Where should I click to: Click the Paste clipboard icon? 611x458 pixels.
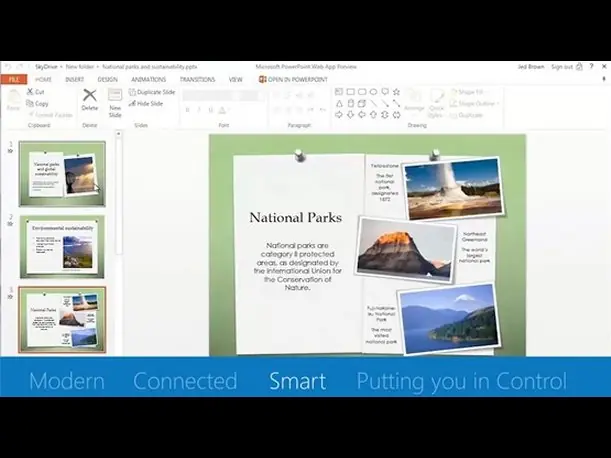point(14,96)
